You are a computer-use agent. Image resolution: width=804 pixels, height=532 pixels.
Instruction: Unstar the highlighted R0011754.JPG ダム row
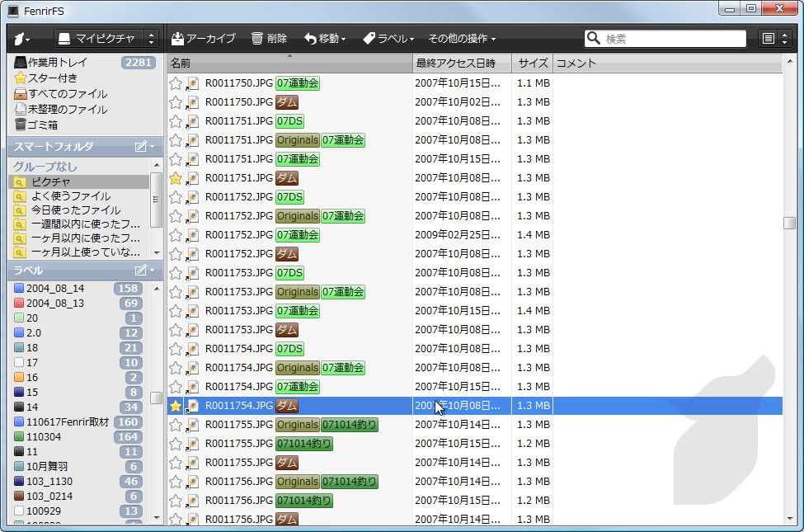(x=176, y=405)
